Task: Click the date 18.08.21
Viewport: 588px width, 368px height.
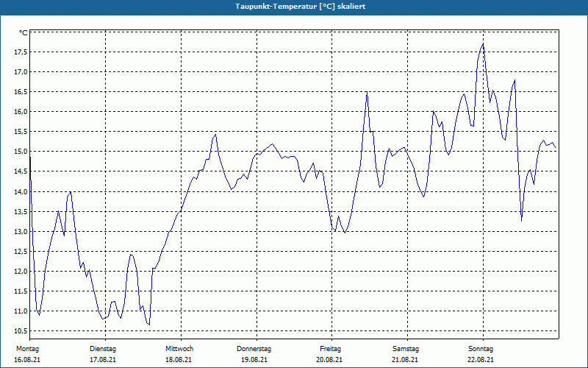Action: coord(179,360)
